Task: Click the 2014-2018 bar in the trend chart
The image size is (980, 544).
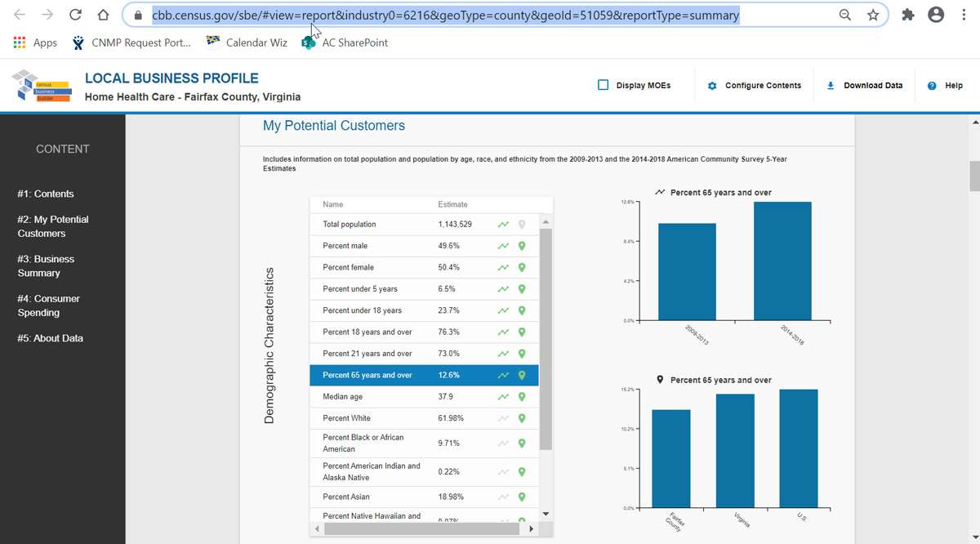Action: coord(782,261)
